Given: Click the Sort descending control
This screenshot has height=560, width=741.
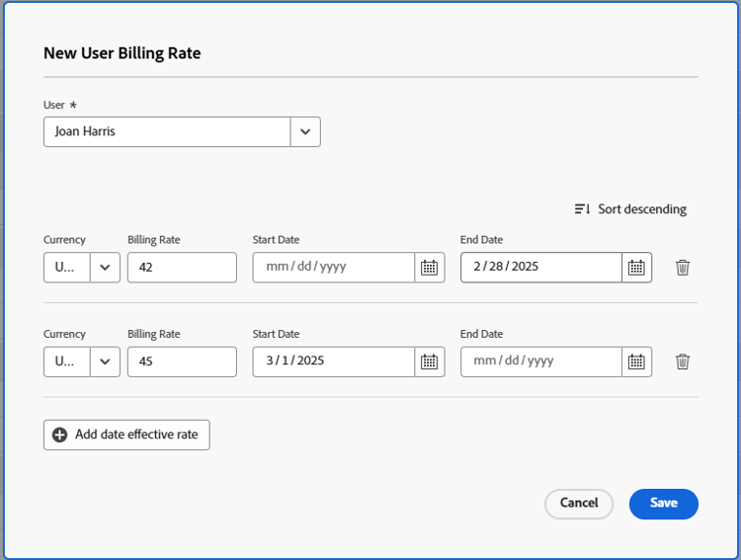Looking at the screenshot, I should click(630, 209).
